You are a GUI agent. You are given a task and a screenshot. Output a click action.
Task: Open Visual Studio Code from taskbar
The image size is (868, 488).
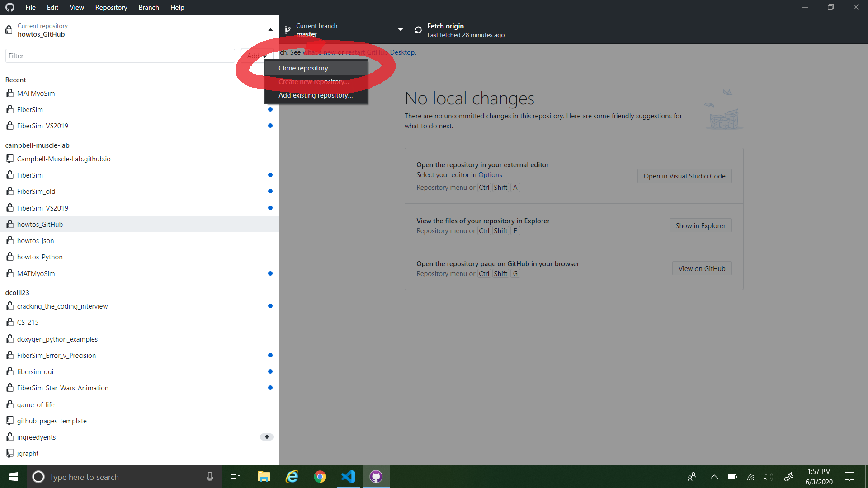(x=348, y=477)
